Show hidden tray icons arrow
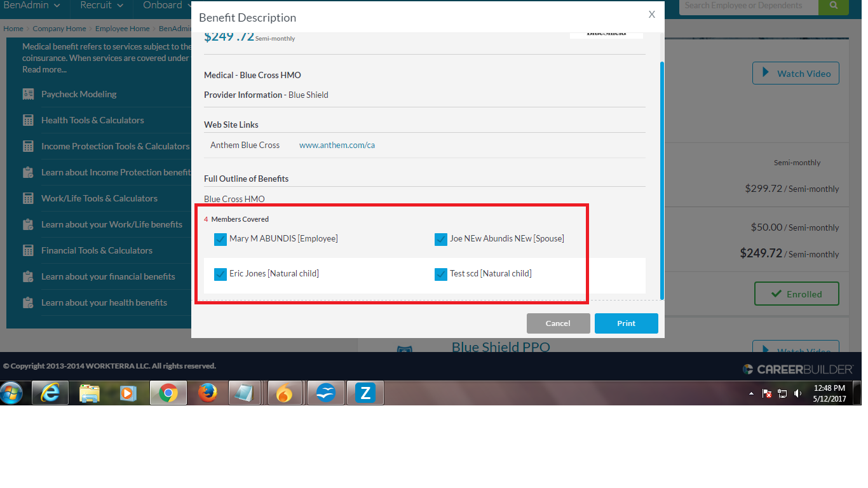The height and width of the screenshot is (488, 868). (x=752, y=393)
